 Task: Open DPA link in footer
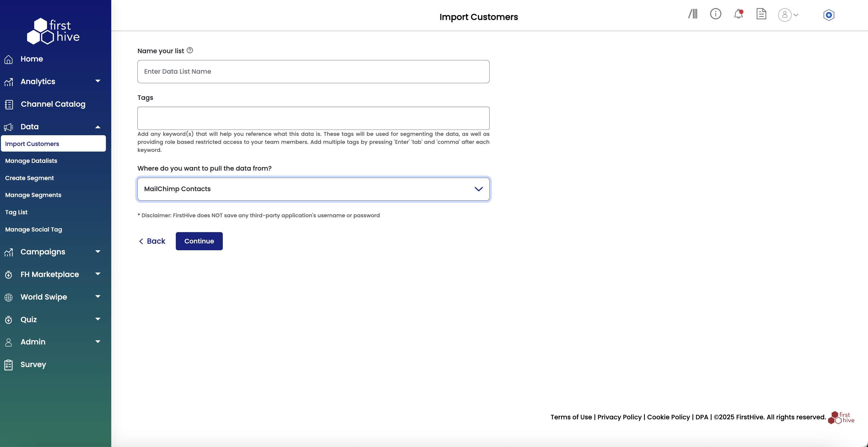(x=702, y=417)
